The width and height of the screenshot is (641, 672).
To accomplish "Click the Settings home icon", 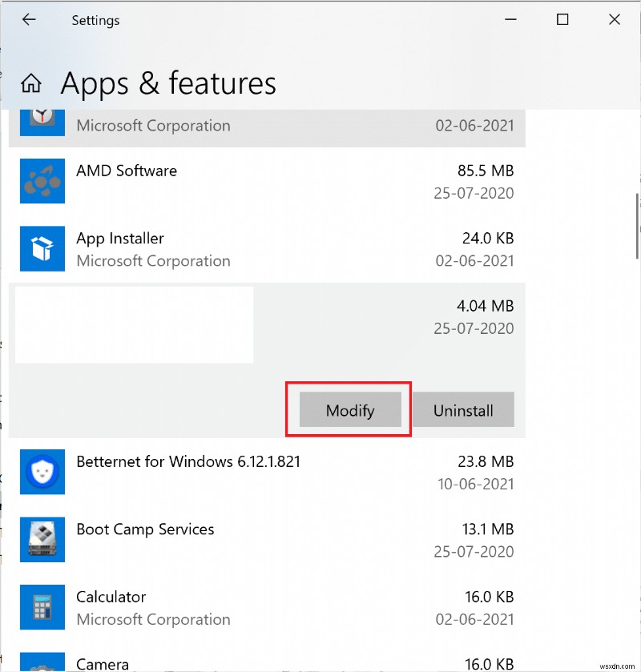I will [30, 82].
